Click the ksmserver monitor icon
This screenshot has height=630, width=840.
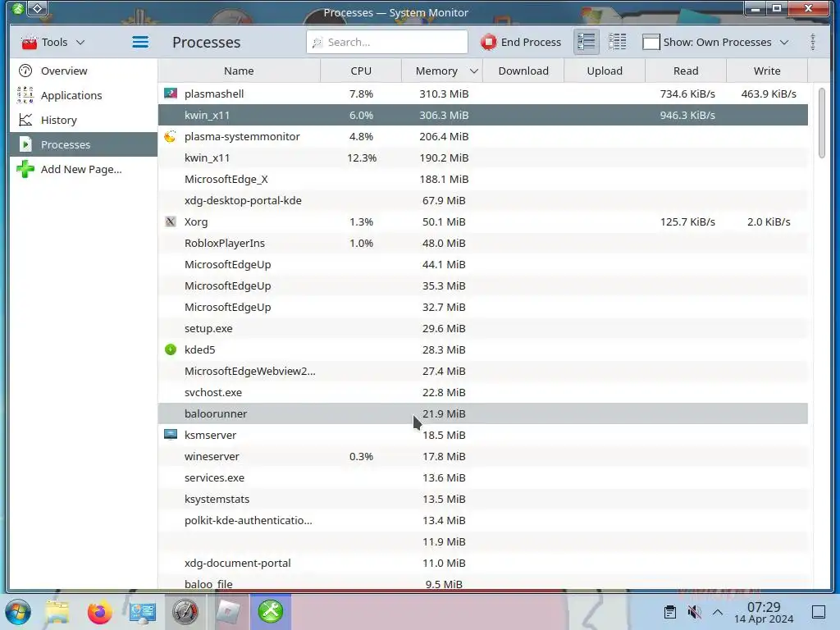[171, 435]
